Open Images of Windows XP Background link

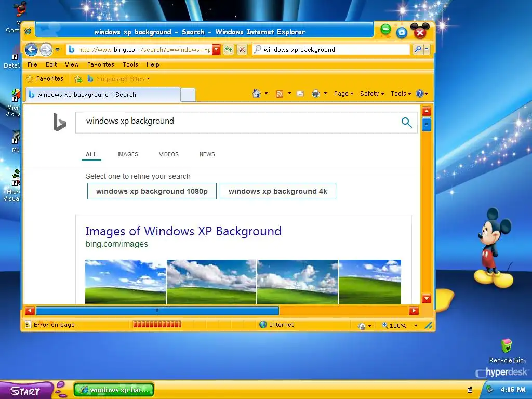click(x=183, y=231)
